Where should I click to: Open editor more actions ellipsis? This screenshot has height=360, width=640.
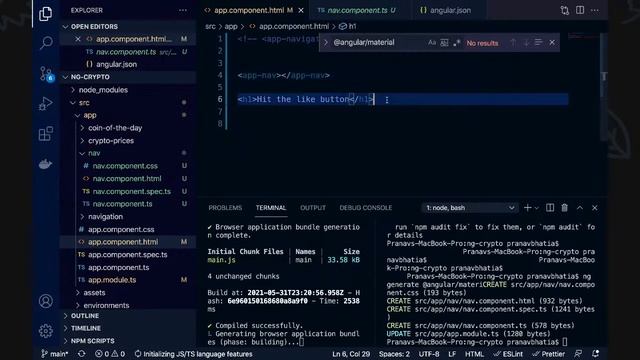pos(595,10)
